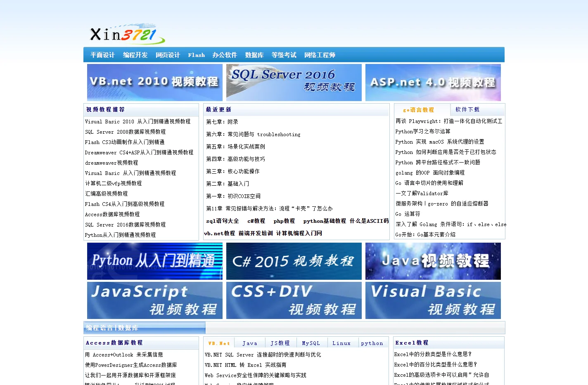Select the VB.Net tab
This screenshot has height=385, width=588.
(x=219, y=343)
